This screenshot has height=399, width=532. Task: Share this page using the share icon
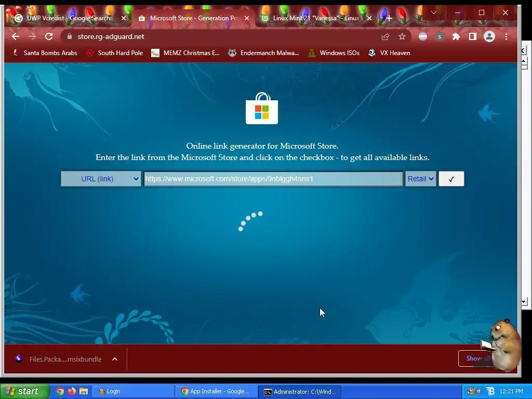click(x=385, y=37)
